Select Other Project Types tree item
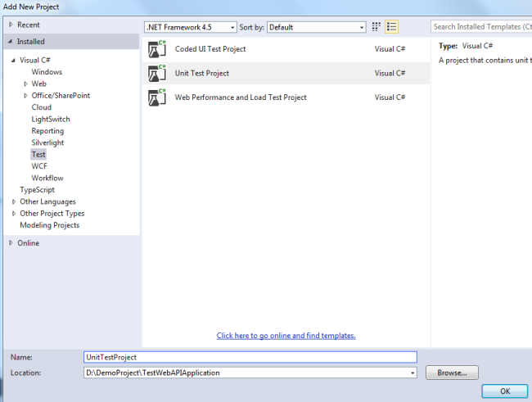The height and width of the screenshot is (402, 532). tap(52, 214)
